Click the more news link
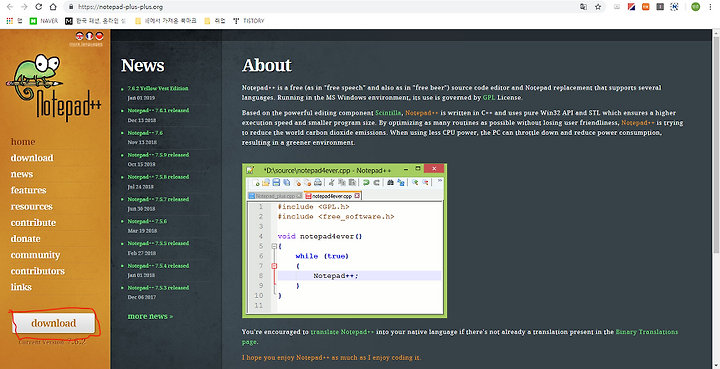 [150, 316]
